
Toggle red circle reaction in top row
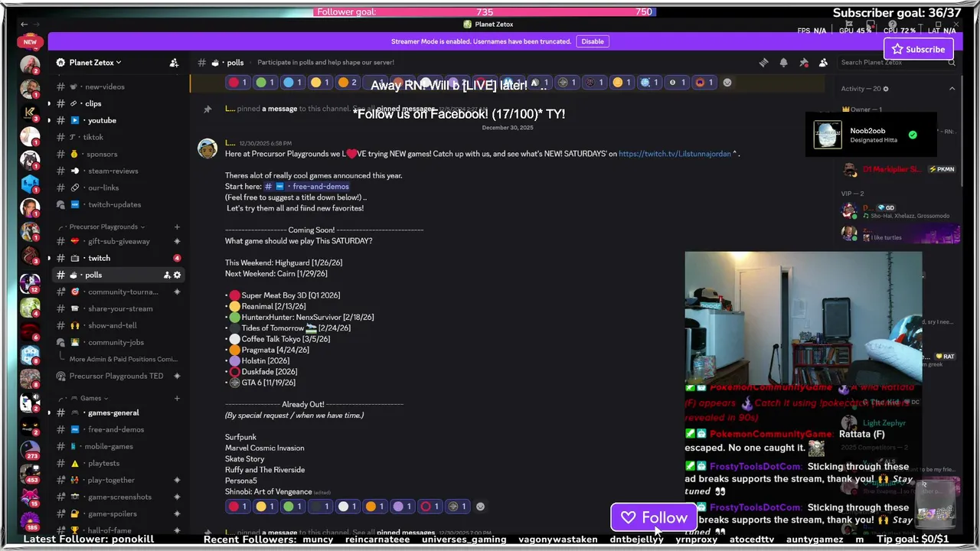coord(238,83)
